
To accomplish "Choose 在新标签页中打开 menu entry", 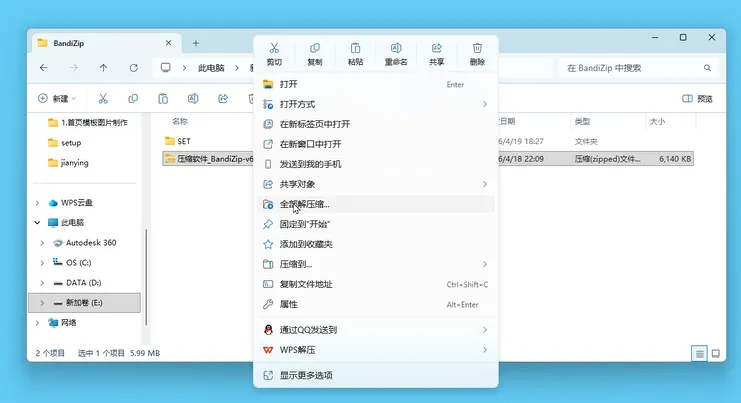I will coord(376,124).
